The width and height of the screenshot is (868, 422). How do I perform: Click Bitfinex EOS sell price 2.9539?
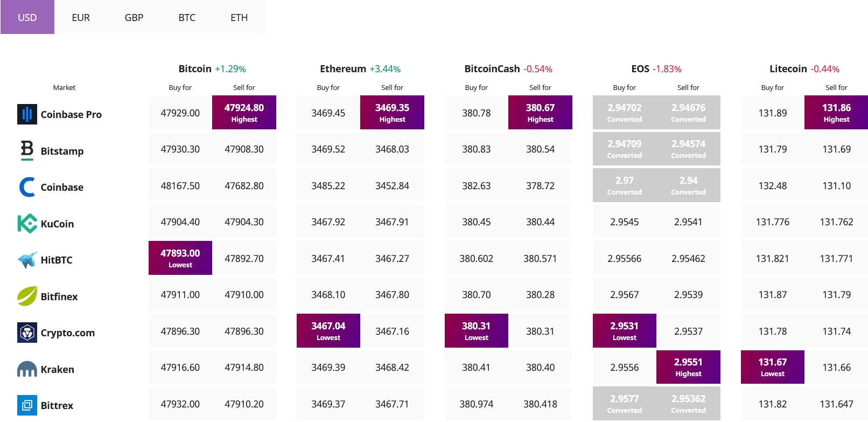[688, 294]
